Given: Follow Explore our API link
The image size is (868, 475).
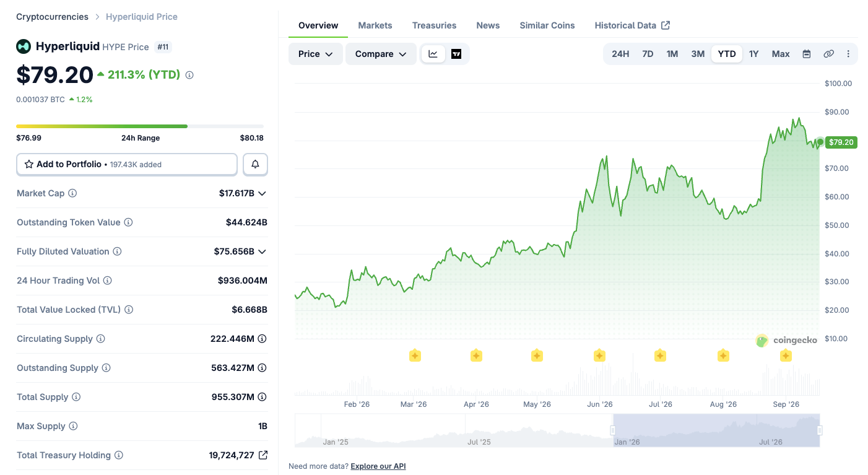Looking at the screenshot, I should coord(378,466).
